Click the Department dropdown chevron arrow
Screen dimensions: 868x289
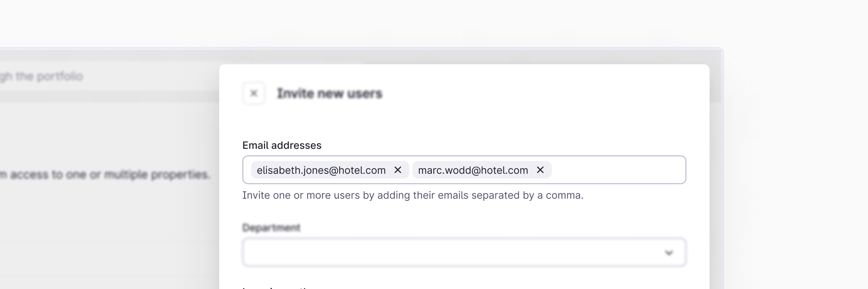click(x=669, y=253)
